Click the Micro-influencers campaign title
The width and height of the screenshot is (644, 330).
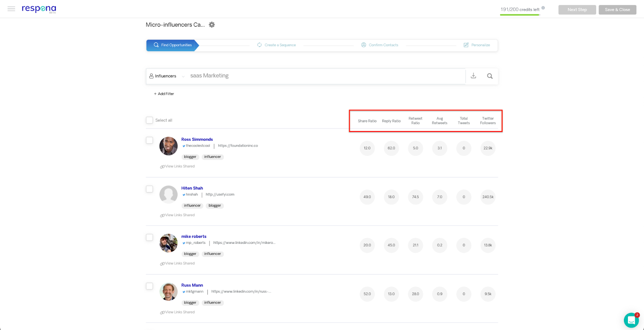pyautogui.click(x=175, y=25)
